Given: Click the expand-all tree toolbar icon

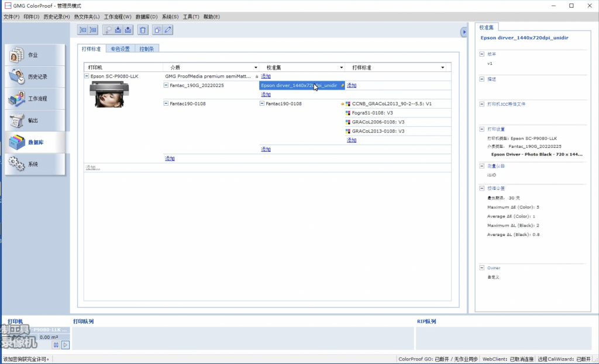Looking at the screenshot, I should tap(93, 30).
